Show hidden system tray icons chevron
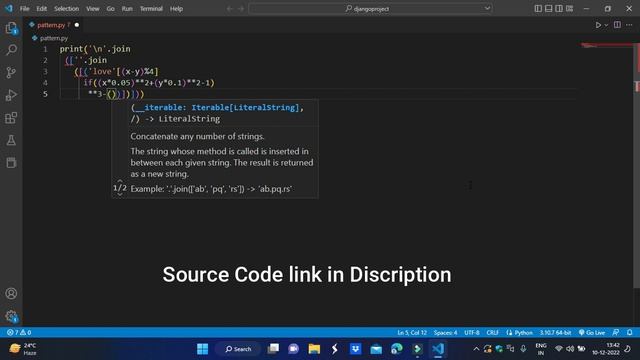Screen dimensions: 640x360 coord(476,349)
